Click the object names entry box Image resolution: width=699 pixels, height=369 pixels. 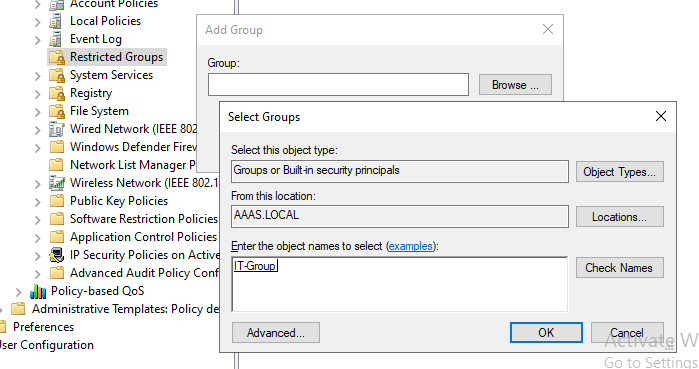pyautogui.click(x=400, y=284)
